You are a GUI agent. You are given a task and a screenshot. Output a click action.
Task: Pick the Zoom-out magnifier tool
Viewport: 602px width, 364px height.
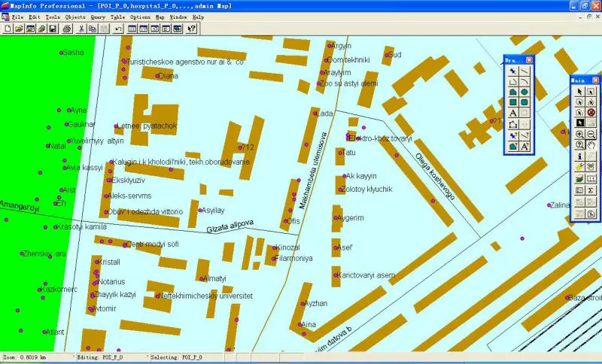click(591, 134)
